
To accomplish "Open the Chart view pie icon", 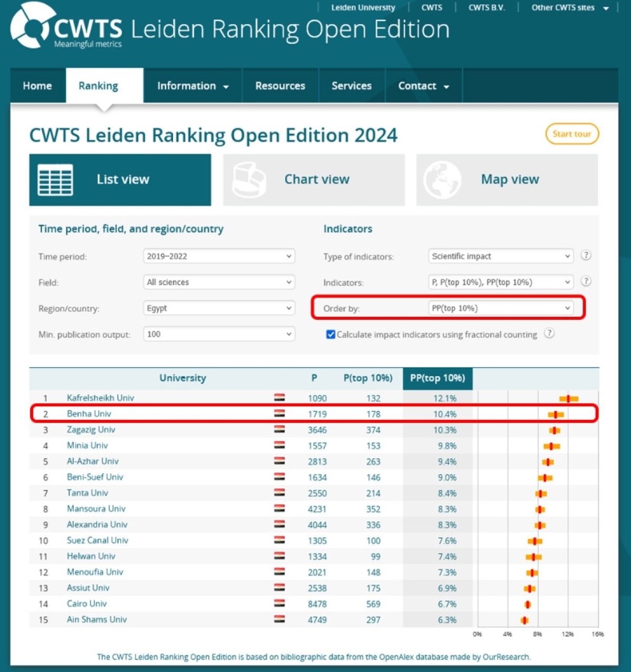I will click(249, 179).
